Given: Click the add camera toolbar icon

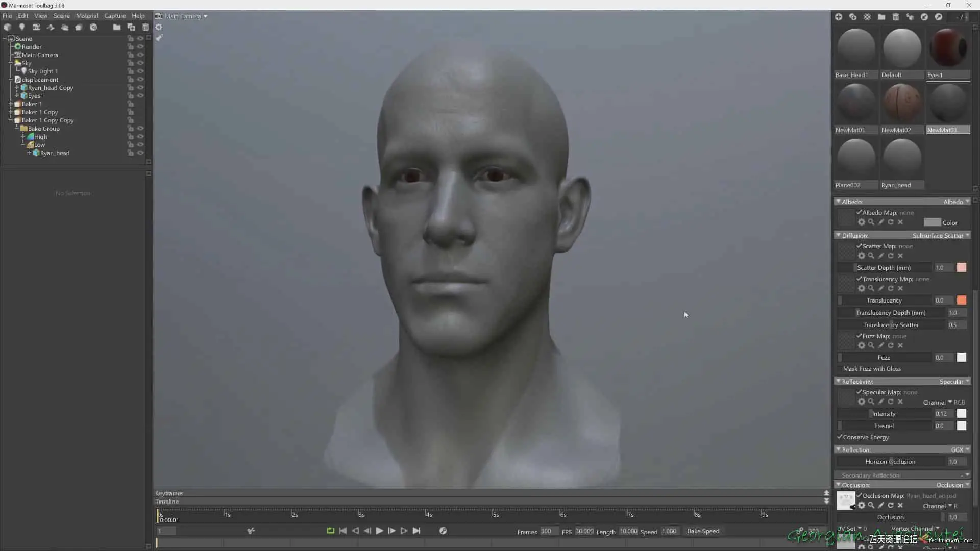Looking at the screenshot, I should pyautogui.click(x=36, y=27).
